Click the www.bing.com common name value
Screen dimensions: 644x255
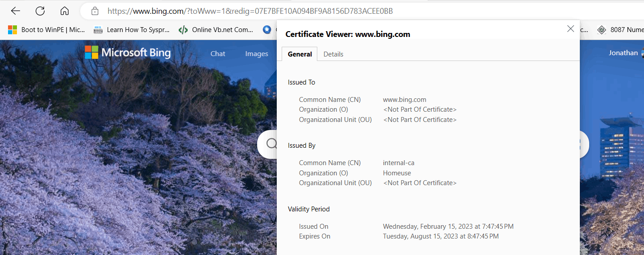tap(405, 100)
